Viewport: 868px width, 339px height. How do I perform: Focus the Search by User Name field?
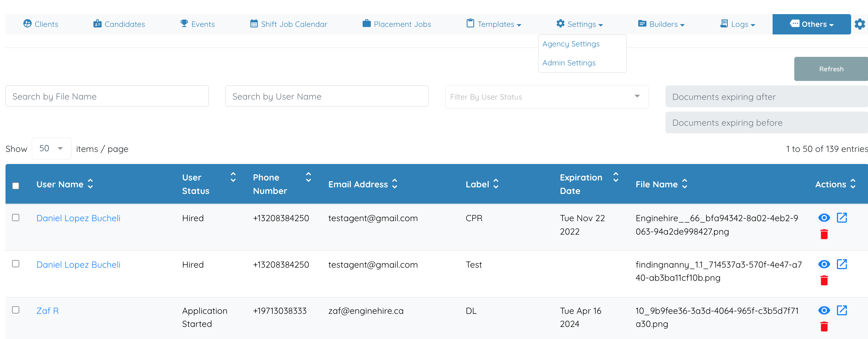[x=327, y=96]
